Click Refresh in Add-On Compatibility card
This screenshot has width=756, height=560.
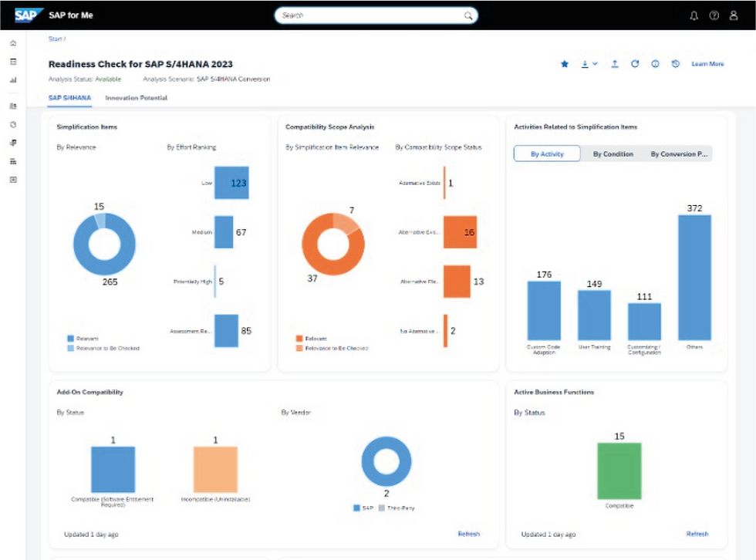point(469,534)
